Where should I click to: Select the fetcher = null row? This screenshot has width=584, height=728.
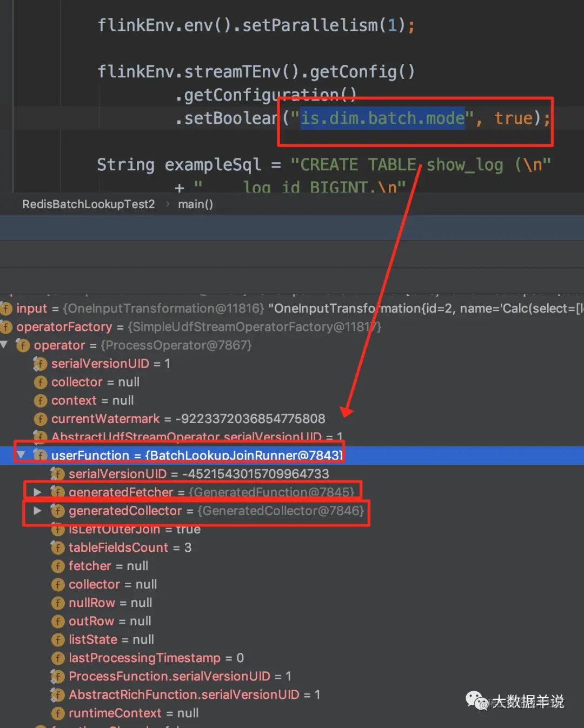coord(292,566)
